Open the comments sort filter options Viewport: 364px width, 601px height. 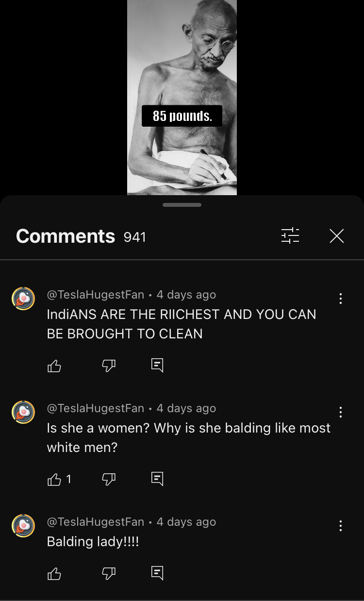pos(290,236)
